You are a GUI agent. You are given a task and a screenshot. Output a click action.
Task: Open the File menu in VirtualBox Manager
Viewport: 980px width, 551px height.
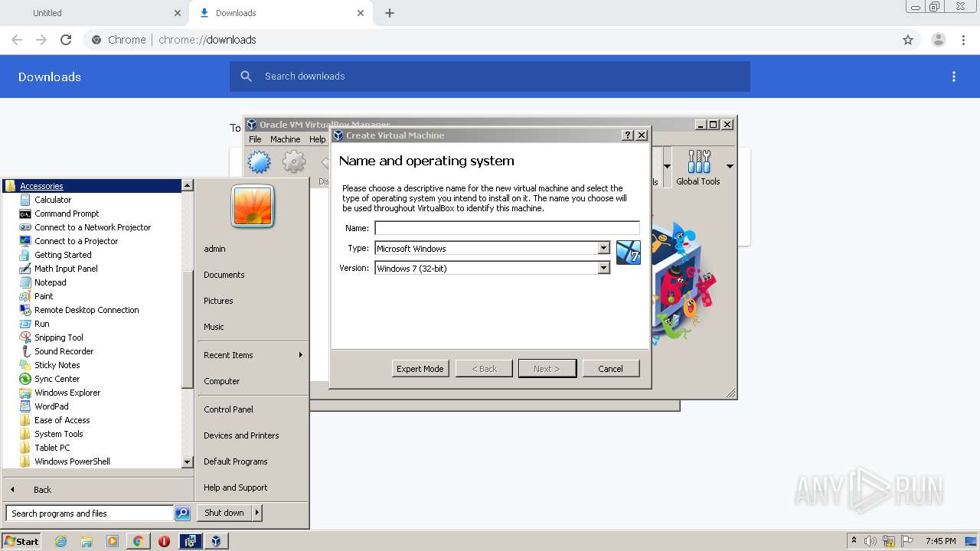(x=255, y=139)
